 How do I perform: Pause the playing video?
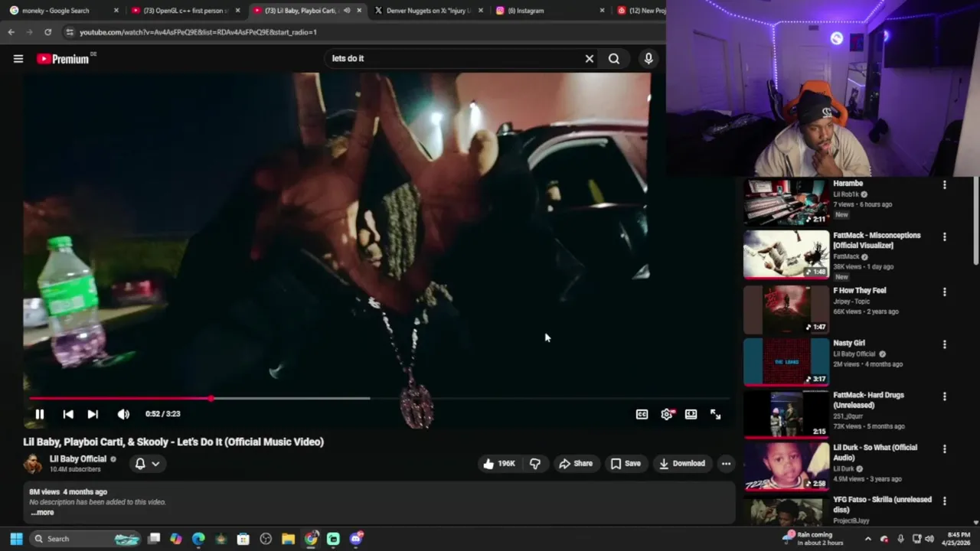39,414
